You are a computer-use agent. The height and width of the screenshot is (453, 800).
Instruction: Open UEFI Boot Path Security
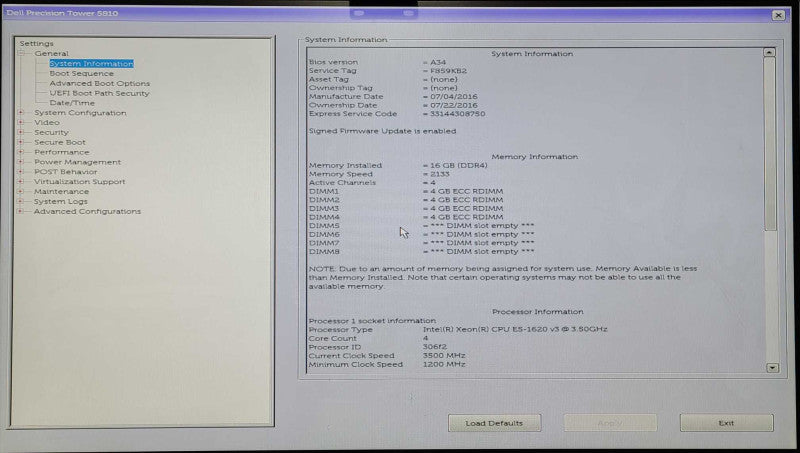[x=99, y=93]
